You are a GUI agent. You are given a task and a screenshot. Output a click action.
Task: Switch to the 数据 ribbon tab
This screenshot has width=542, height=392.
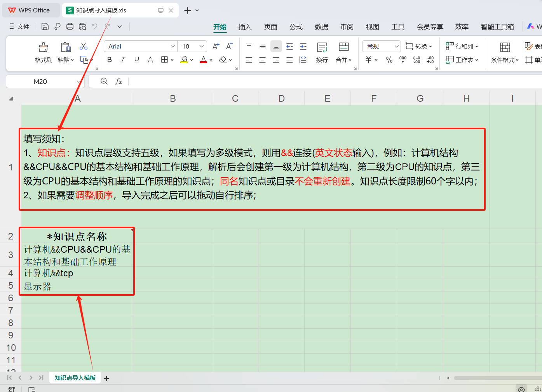[322, 27]
